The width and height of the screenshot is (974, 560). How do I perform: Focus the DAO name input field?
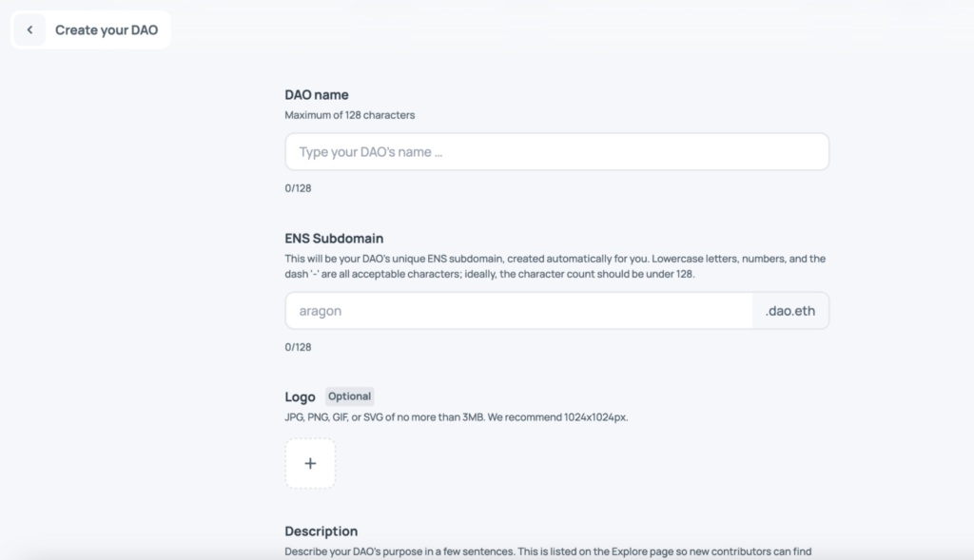pos(556,152)
